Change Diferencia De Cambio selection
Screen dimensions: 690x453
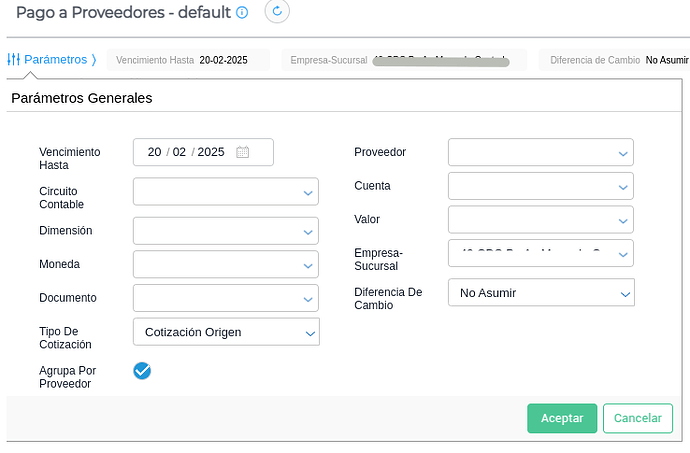(540, 293)
